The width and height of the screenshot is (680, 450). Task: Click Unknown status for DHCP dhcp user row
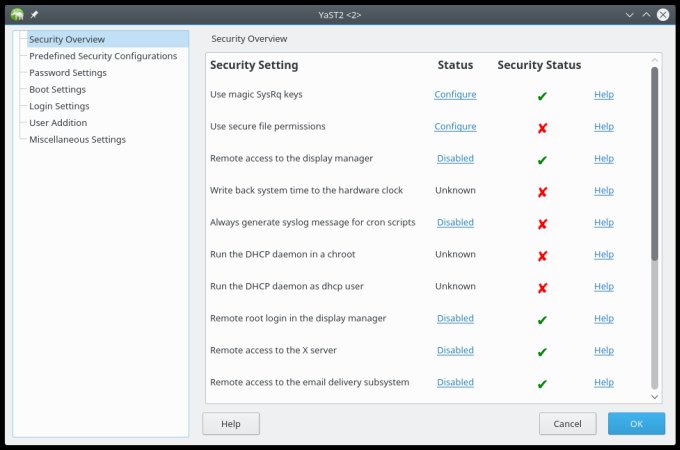pyautogui.click(x=455, y=286)
